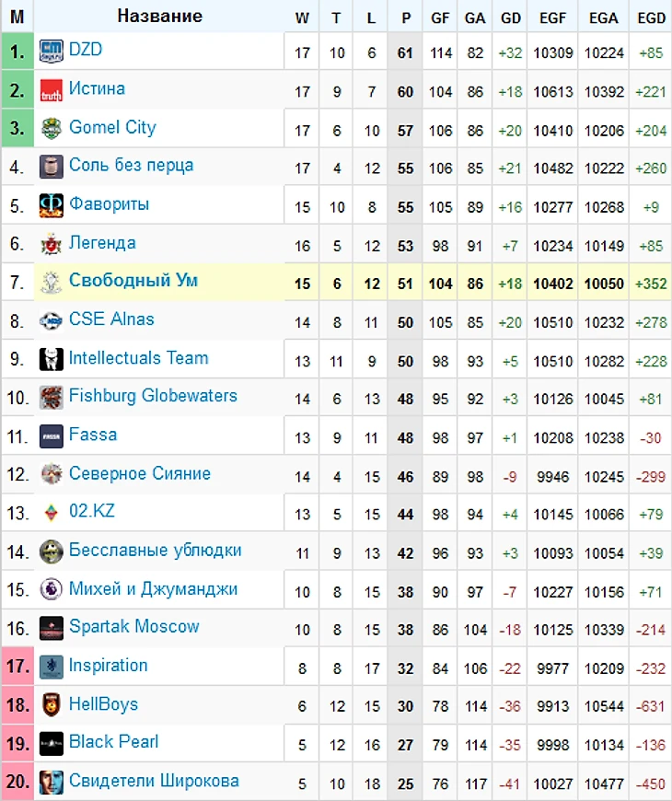Open the Северное Сияние team link
This screenshot has width=672, height=801.
point(139,473)
